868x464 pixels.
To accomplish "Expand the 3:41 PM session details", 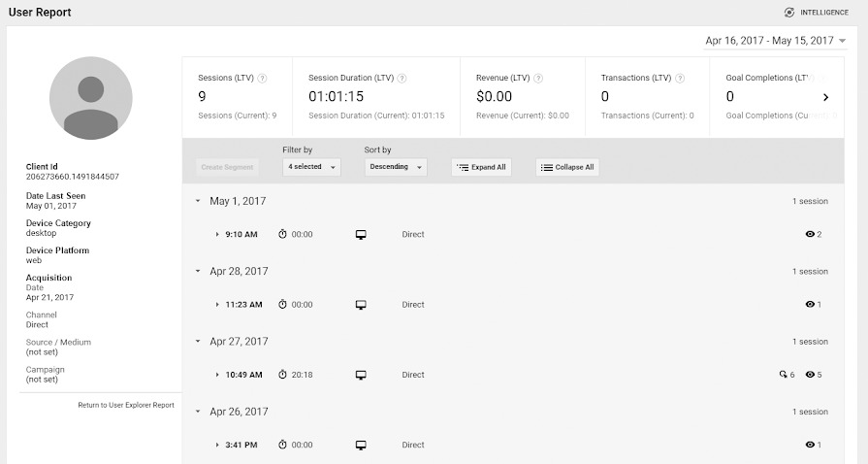I will 217,446.
